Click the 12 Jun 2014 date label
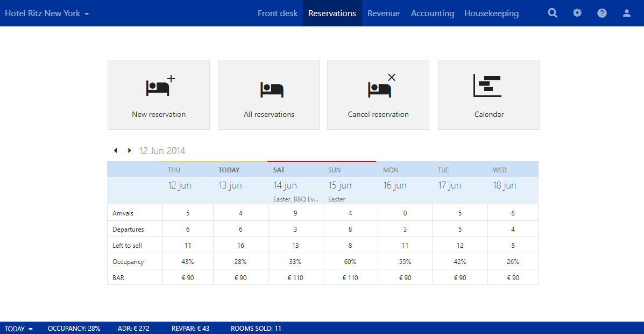 [162, 151]
